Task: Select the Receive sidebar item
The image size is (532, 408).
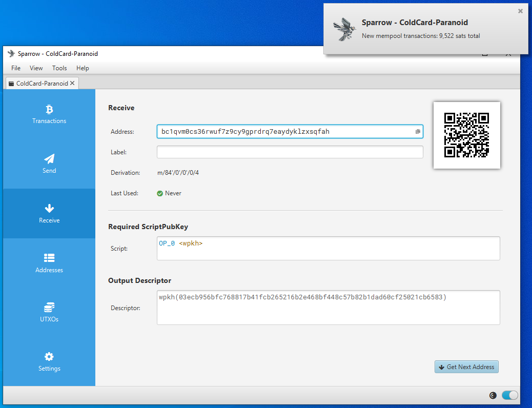Action: pos(49,214)
